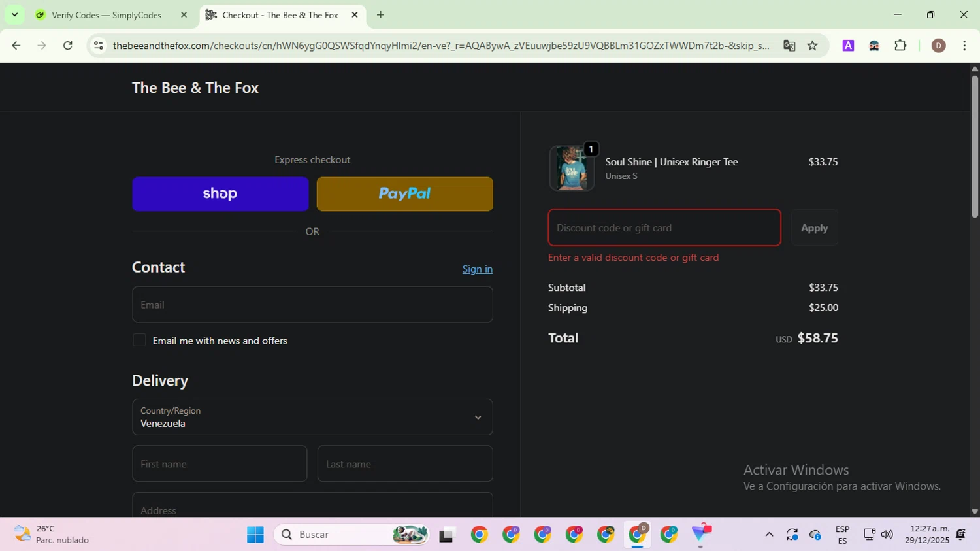The height and width of the screenshot is (551, 980).
Task: Click the Discount code or gift card field
Action: (664, 227)
